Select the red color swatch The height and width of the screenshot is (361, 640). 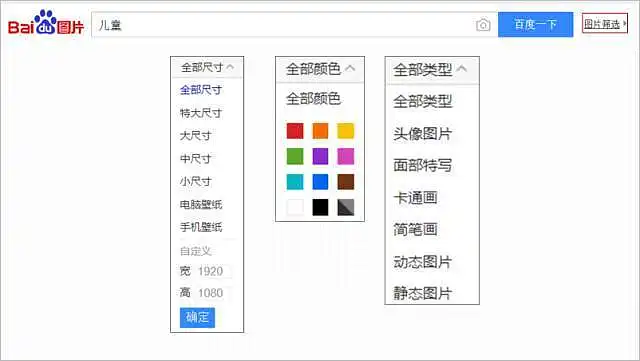(x=295, y=131)
